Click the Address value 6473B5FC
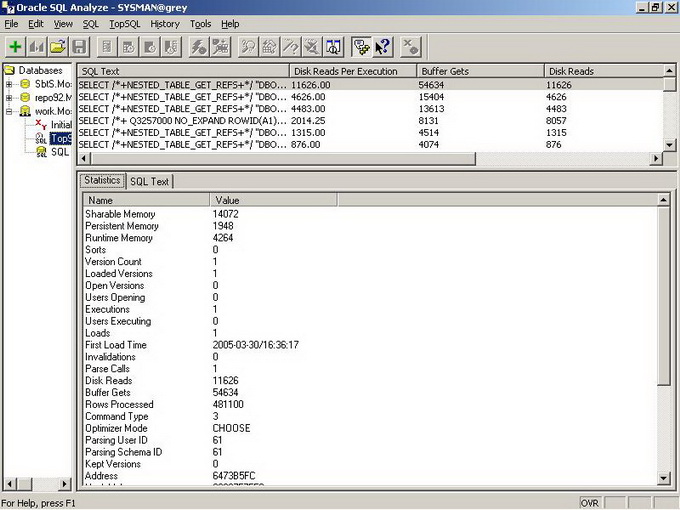 [x=234, y=476]
